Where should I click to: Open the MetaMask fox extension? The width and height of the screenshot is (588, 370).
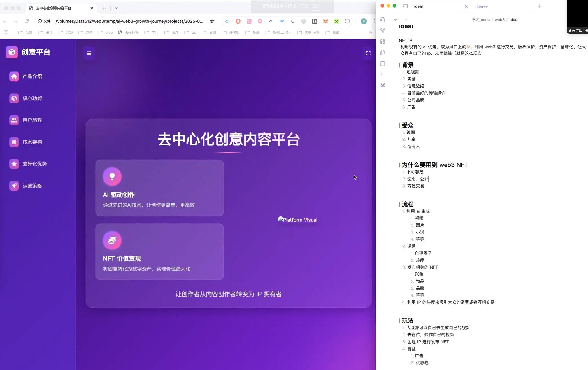[x=325, y=21]
